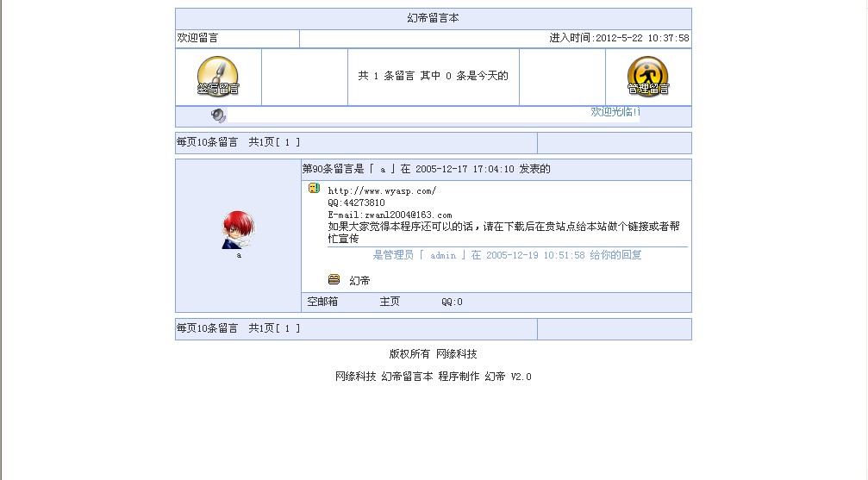Click 幻帝 V2.0 in the footer credits
Viewport: 868px width, 480px height.
(x=509, y=377)
